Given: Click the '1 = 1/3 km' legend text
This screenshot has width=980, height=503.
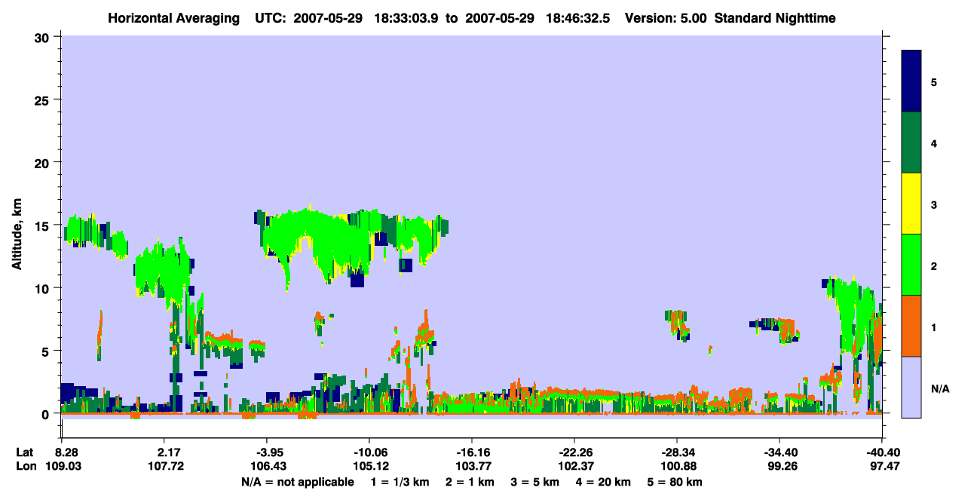Looking at the screenshot, I should [399, 482].
